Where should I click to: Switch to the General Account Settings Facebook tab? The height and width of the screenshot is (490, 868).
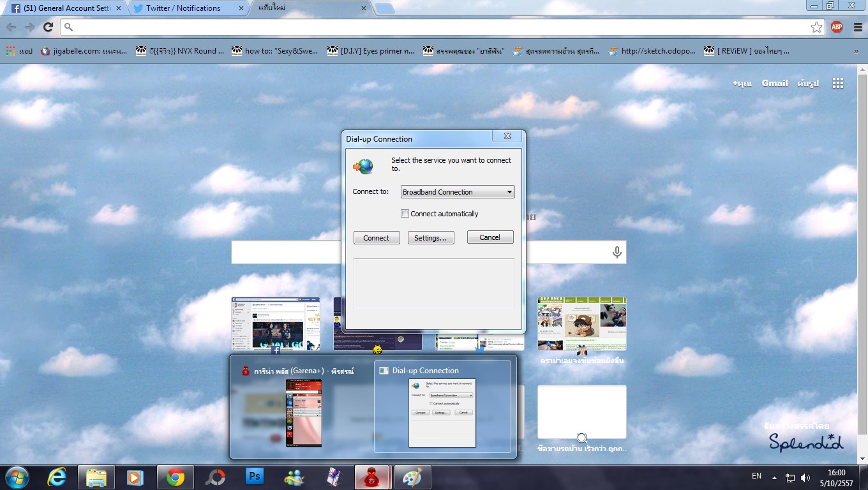66,8
